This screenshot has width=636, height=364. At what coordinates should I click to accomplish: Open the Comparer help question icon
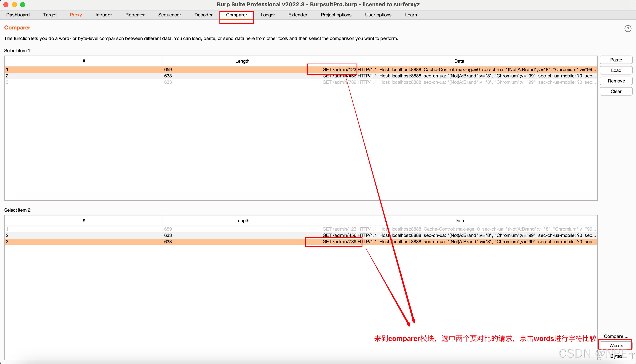pyautogui.click(x=628, y=28)
